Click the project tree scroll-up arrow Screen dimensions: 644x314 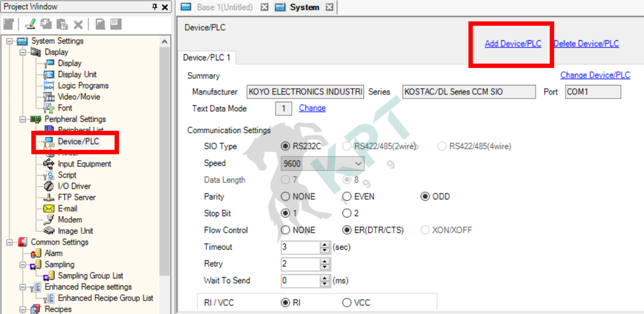[x=164, y=41]
